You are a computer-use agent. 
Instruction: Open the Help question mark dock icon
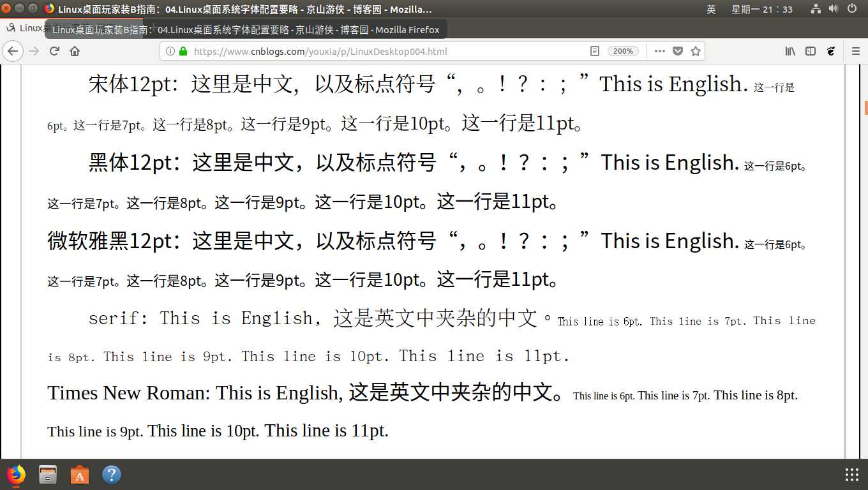[x=112, y=475]
